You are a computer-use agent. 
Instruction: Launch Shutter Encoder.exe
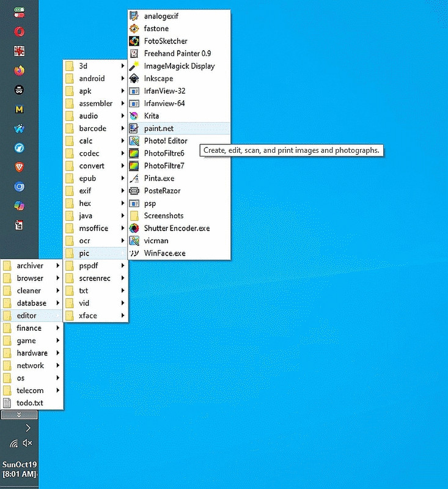179,228
